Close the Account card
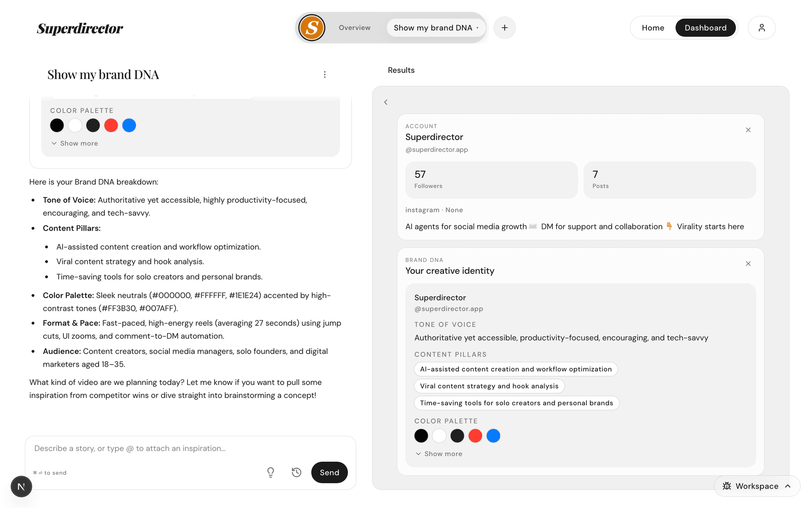Image resolution: width=812 pixels, height=508 pixels. coord(748,130)
